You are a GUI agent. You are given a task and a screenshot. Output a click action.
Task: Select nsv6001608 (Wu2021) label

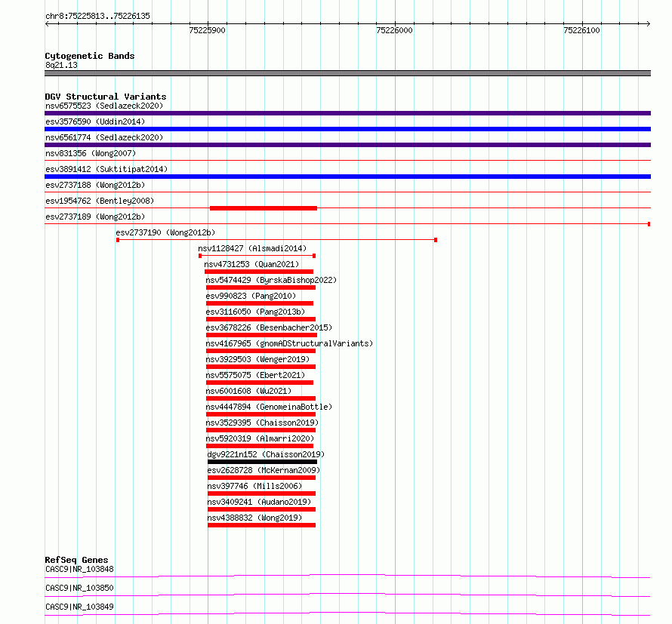pyautogui.click(x=248, y=391)
